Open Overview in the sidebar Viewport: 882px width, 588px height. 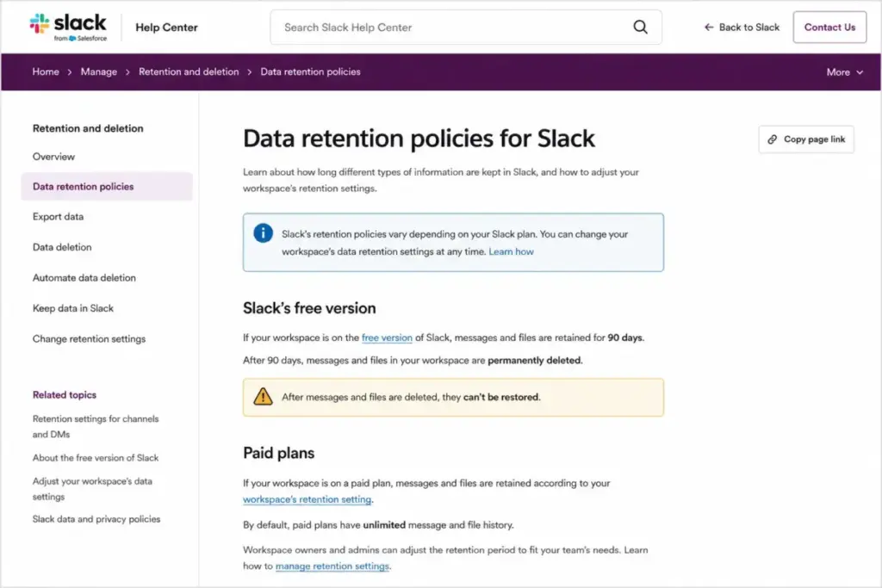tap(53, 157)
